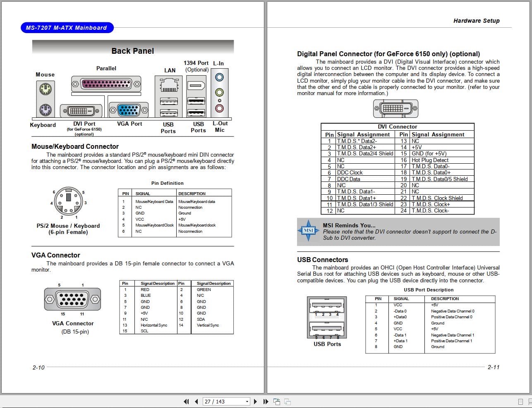The image size is (532, 408).
Task: Click the GND (for +5V) cell
Action: (x=429, y=154)
